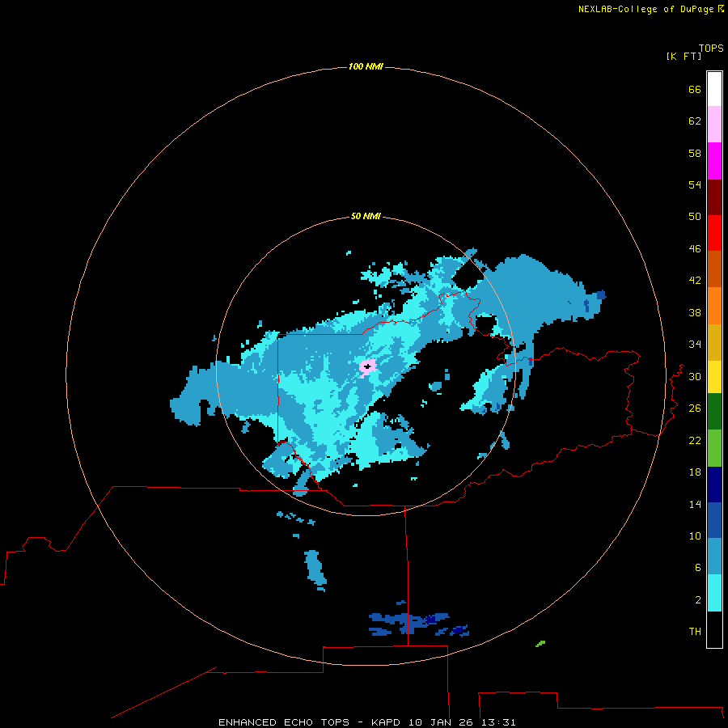Click the TOPS legend title
Screen dimensions: 728x728
pyautogui.click(x=711, y=48)
